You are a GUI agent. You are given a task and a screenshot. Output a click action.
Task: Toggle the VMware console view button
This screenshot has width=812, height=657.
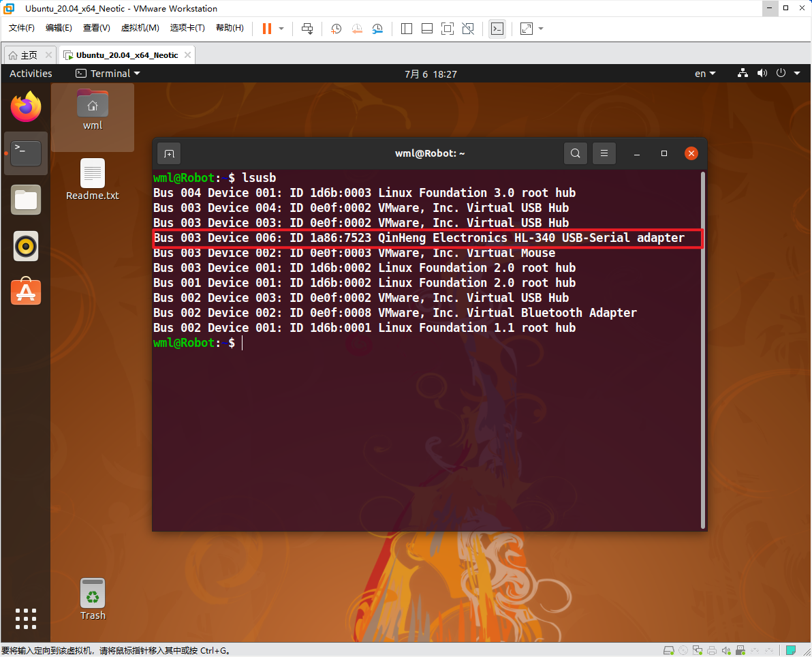coord(497,29)
